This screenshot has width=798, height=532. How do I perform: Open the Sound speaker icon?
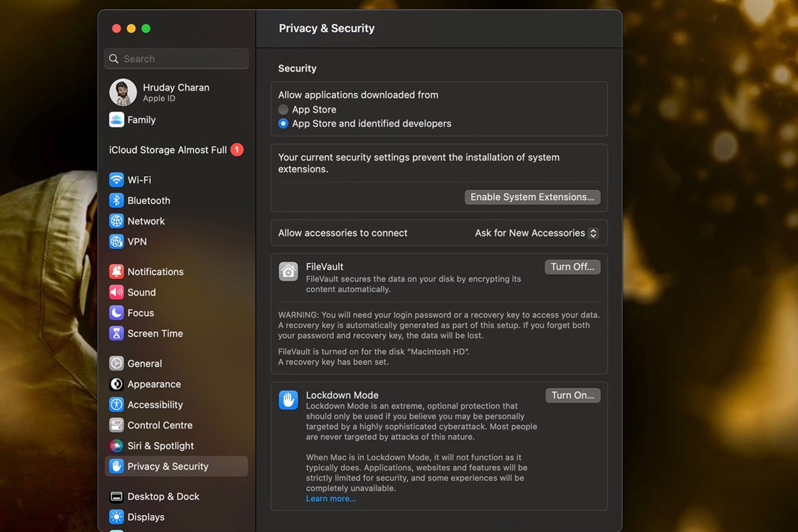click(x=116, y=292)
